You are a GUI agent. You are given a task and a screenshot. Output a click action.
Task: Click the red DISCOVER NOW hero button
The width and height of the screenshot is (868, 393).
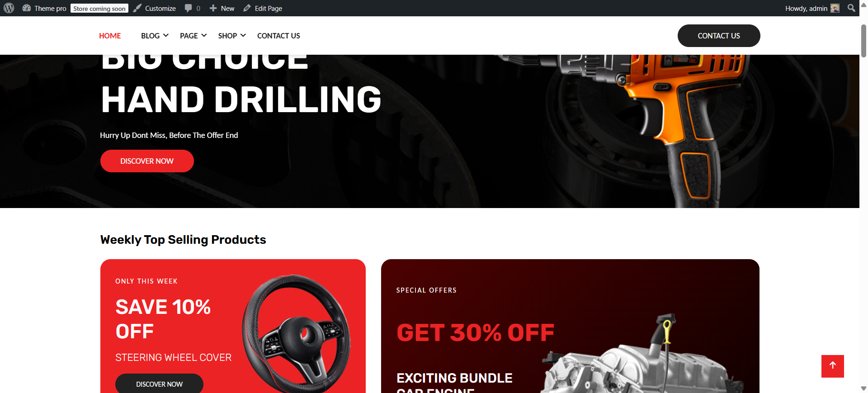point(147,161)
